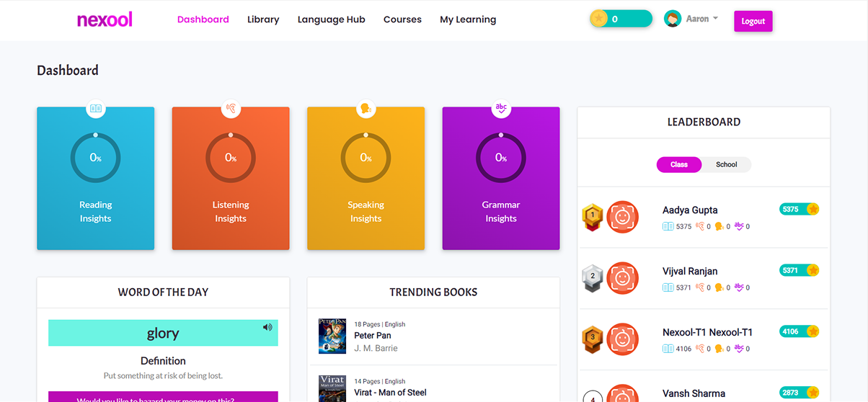Click reading score icon in Aadya Gupta's row
868x402 pixels.
point(668,226)
